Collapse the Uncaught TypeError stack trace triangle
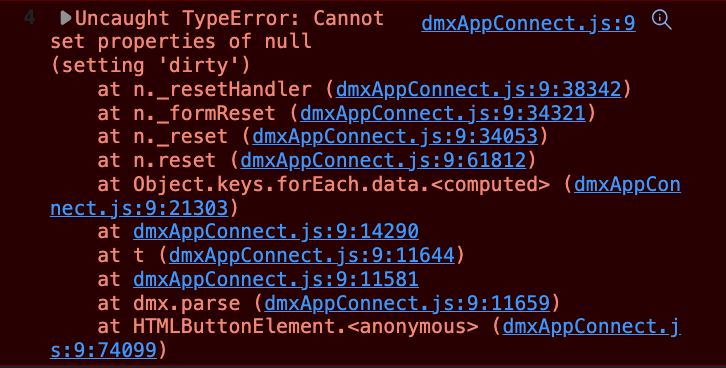 point(66,19)
